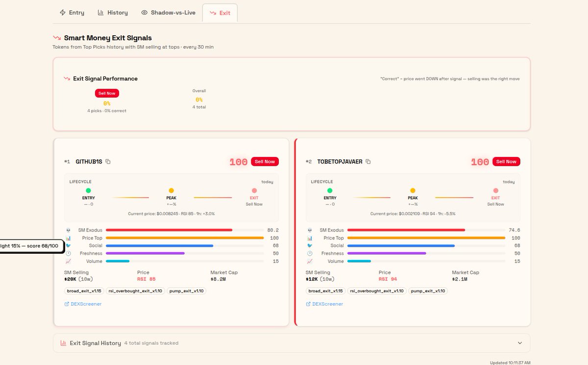Click the GITHUB1S token name

89,161
